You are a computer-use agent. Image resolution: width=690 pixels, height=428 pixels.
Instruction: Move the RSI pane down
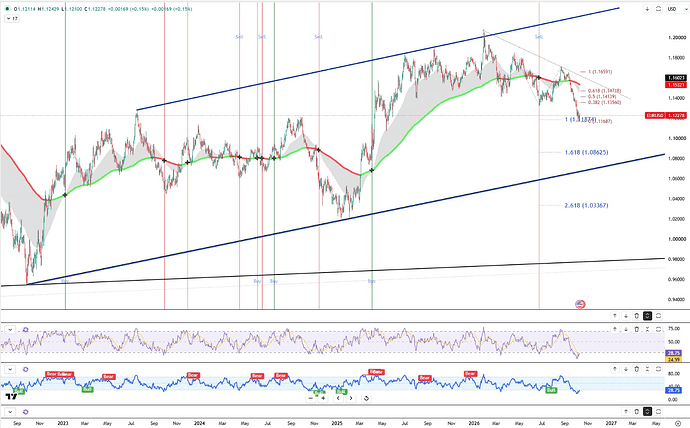(626, 329)
